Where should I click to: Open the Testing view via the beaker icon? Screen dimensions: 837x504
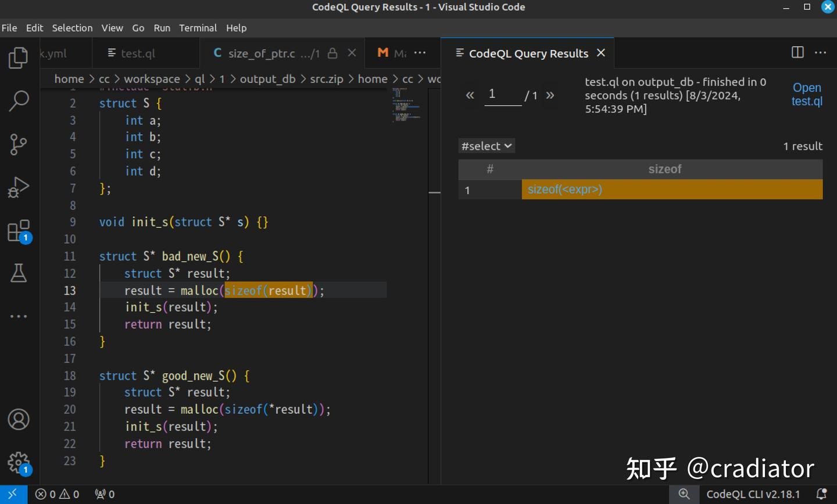point(18,273)
